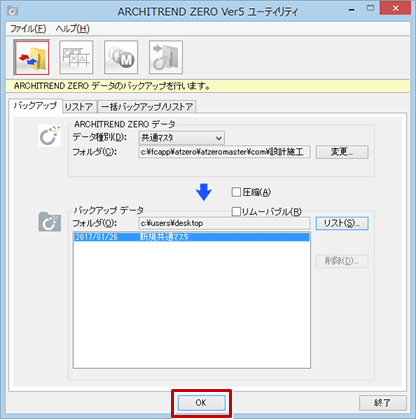Select the data backup toolbar icon
This screenshot has width=416, height=420.
pyautogui.click(x=32, y=57)
